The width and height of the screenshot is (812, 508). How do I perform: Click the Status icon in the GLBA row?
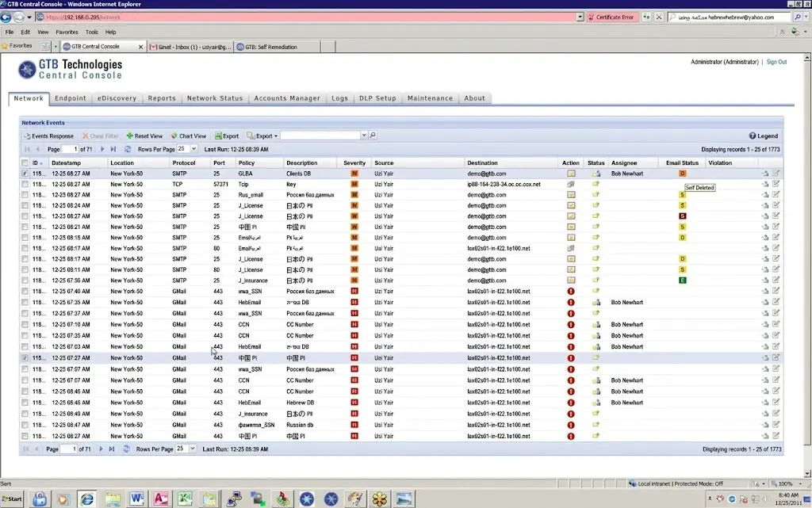[596, 174]
